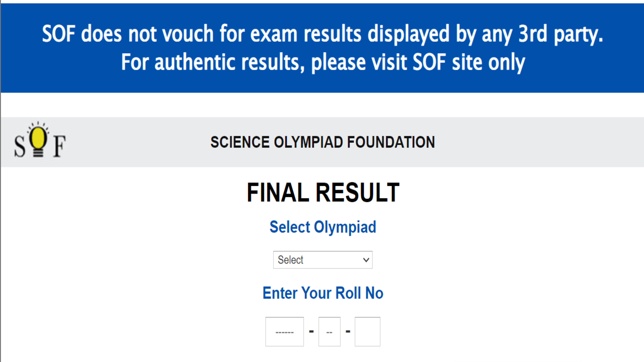Viewport: 644px width, 362px height.
Task: Click the 'SOF does not vouch' banner line
Action: coord(323,34)
